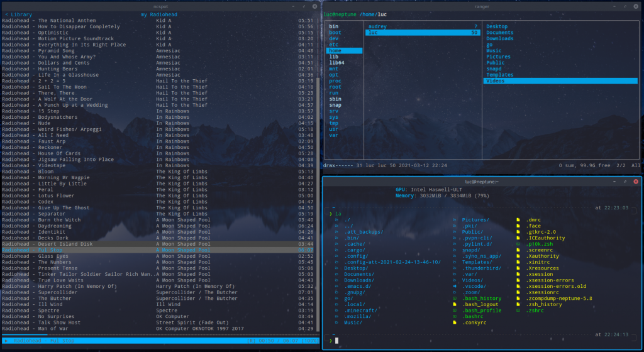
Task: Select the etc directory in ranger
Action: point(333,45)
